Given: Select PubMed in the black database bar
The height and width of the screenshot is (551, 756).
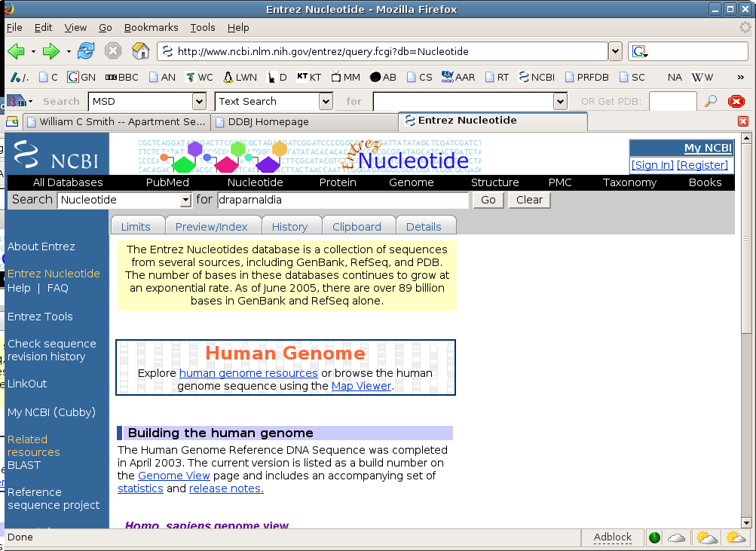Looking at the screenshot, I should (x=167, y=182).
